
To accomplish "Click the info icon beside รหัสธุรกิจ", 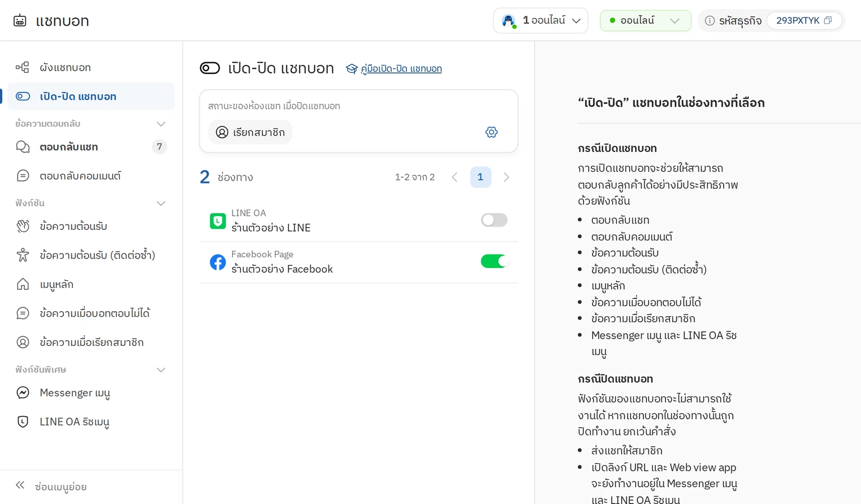I will 710,21.
